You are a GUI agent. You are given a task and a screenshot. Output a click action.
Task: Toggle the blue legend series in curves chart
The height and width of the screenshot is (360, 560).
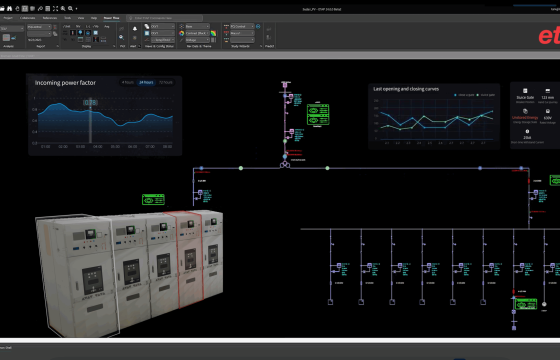464,95
